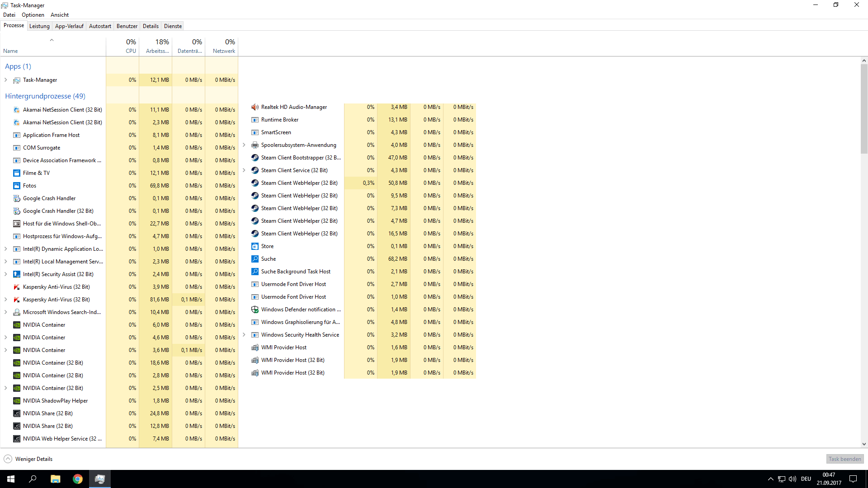Image resolution: width=868 pixels, height=488 pixels.
Task: Switch to the Details tab
Action: (151, 26)
